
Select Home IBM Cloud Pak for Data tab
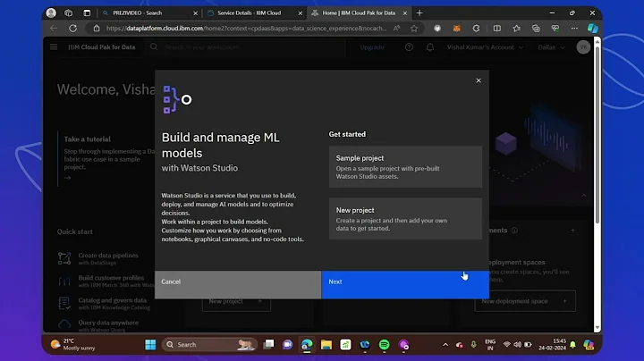360,13
